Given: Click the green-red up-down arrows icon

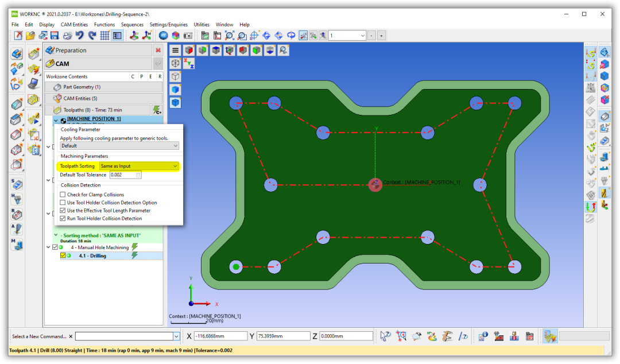Looking at the screenshot, I should click(x=591, y=206).
